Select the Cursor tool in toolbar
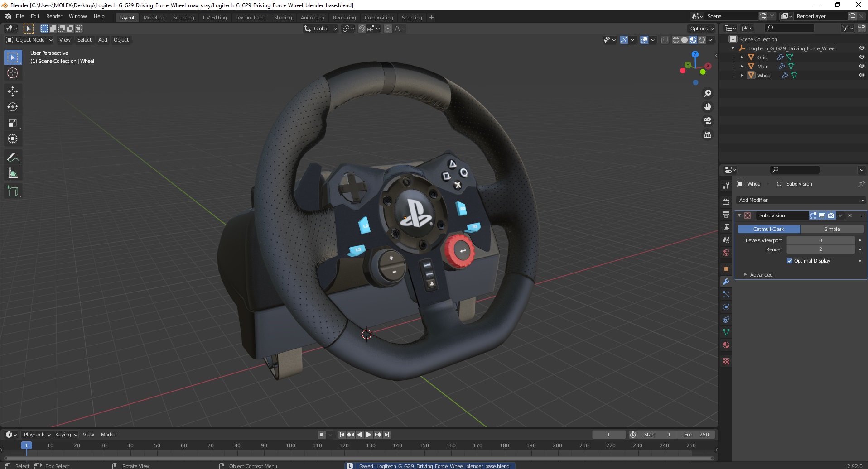 pyautogui.click(x=13, y=73)
